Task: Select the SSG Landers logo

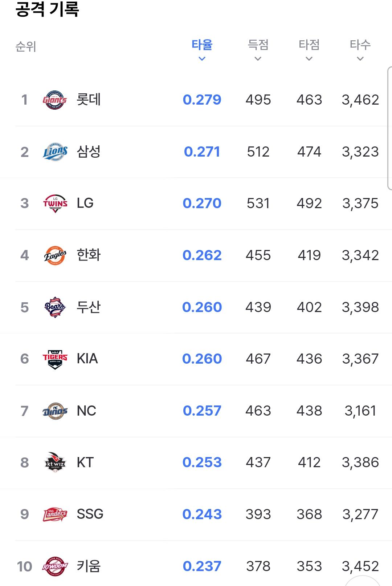Action: click(x=55, y=514)
